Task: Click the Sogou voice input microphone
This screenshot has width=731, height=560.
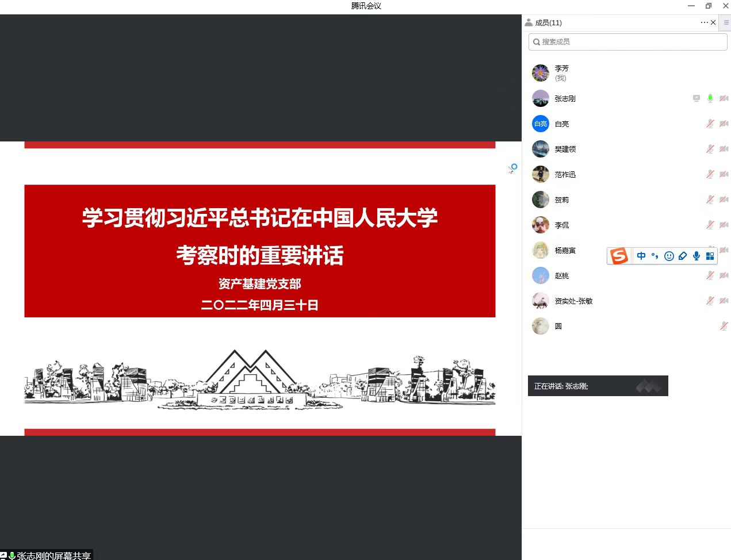Action: click(696, 256)
